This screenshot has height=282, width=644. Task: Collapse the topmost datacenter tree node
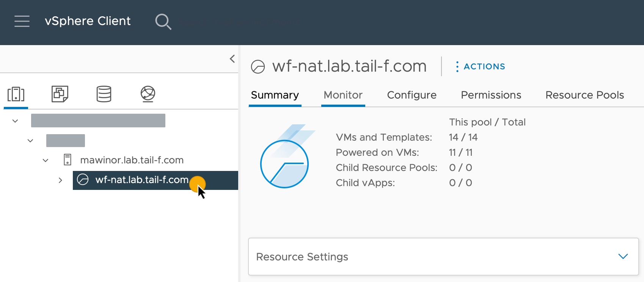pyautogui.click(x=14, y=121)
